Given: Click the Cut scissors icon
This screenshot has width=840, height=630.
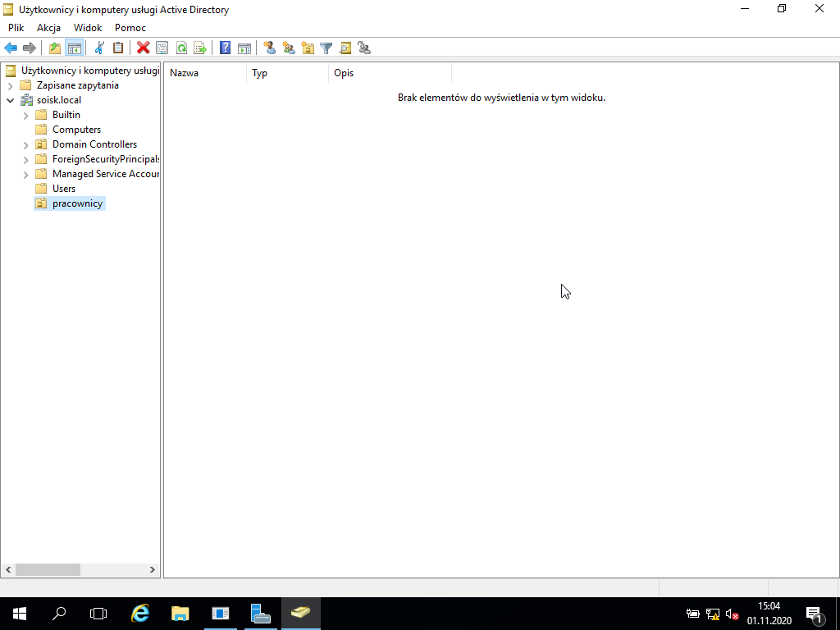Looking at the screenshot, I should 99,48.
